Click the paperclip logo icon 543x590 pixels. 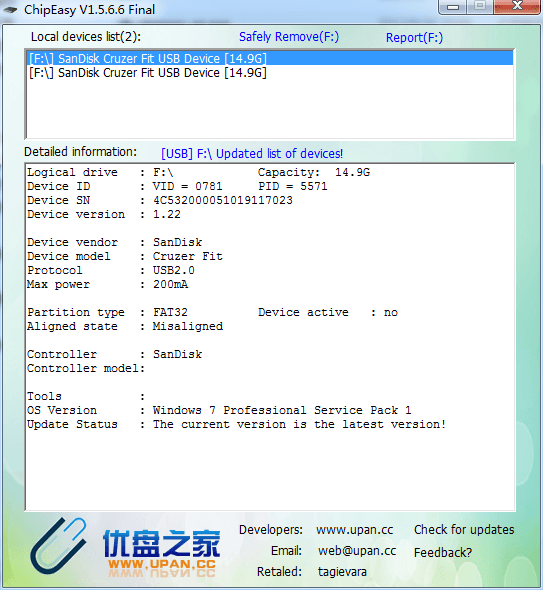[x=58, y=545]
